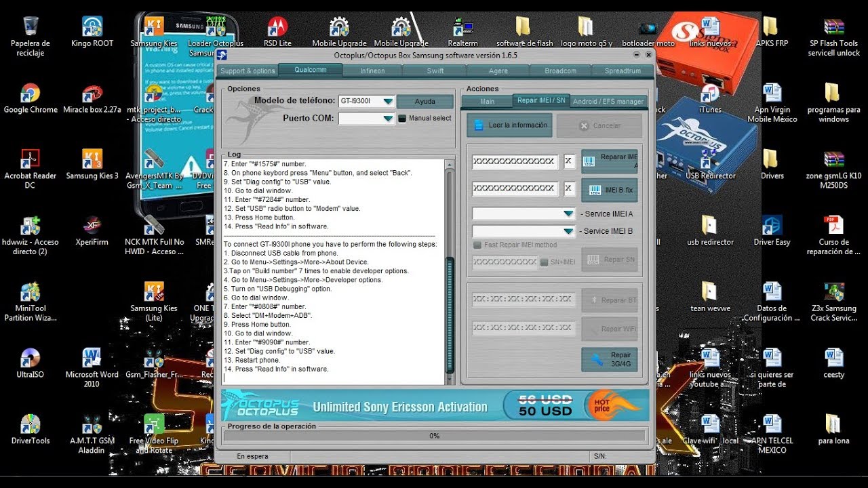Expand the Service IMEI A dropdown
Screen dimensions: 868x488
pos(569,213)
